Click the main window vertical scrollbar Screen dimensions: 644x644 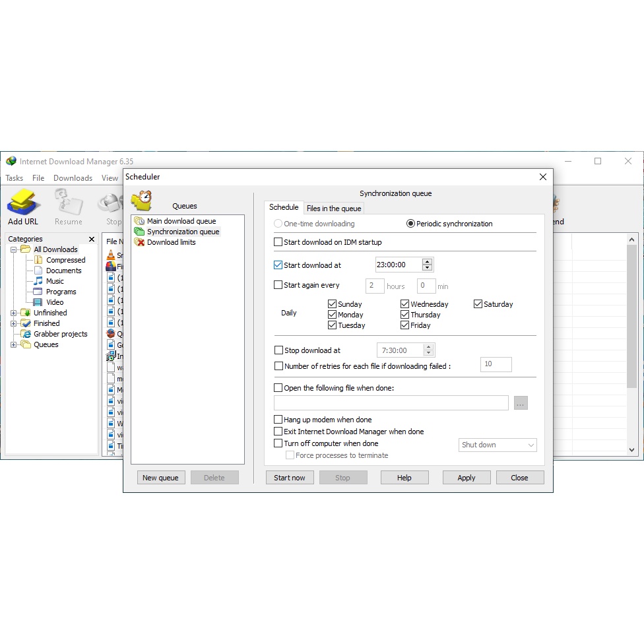(x=631, y=343)
